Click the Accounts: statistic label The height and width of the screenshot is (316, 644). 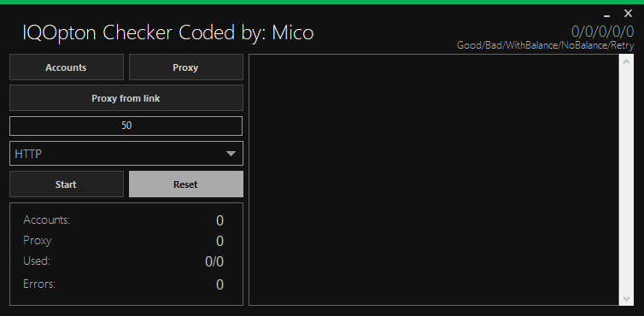(47, 220)
